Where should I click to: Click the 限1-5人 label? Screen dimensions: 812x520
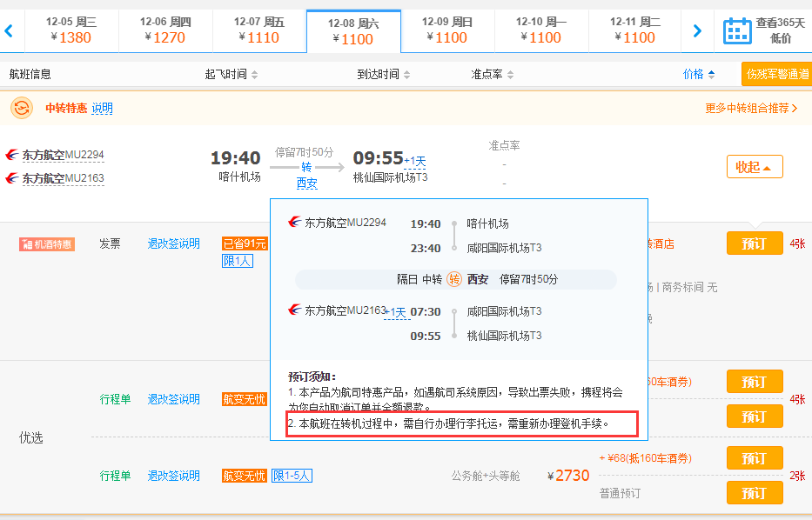point(292,476)
